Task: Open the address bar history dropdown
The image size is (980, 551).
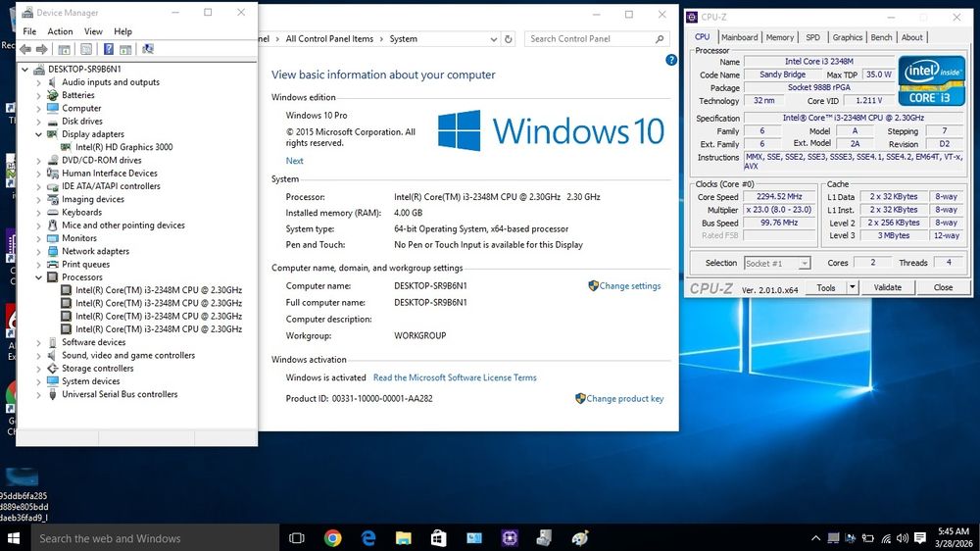Action: click(494, 39)
